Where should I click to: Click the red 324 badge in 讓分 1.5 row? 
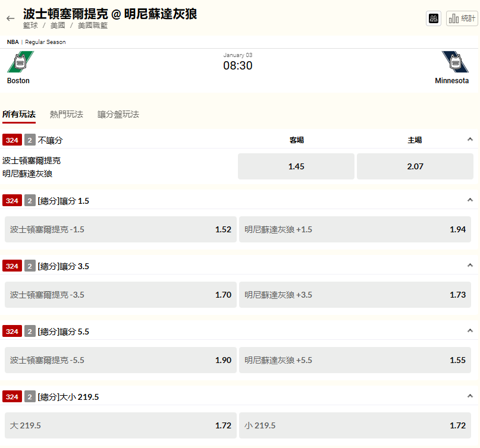[12, 201]
